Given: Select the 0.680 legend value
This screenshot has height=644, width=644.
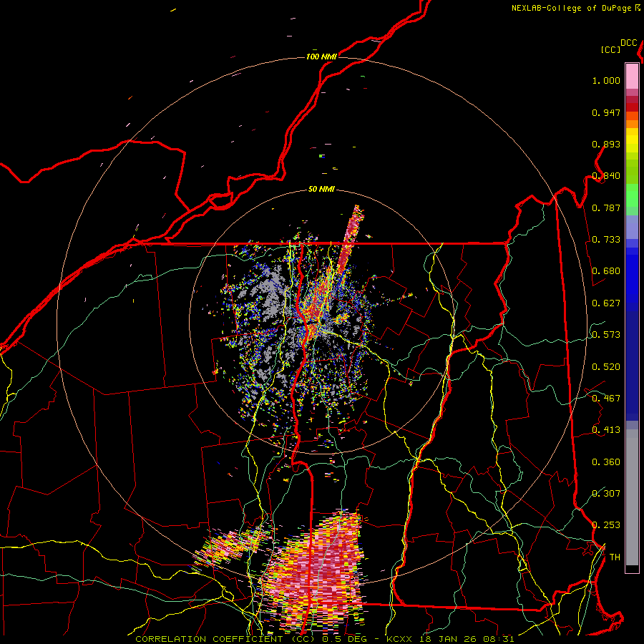Looking at the screenshot, I should click(x=606, y=271).
